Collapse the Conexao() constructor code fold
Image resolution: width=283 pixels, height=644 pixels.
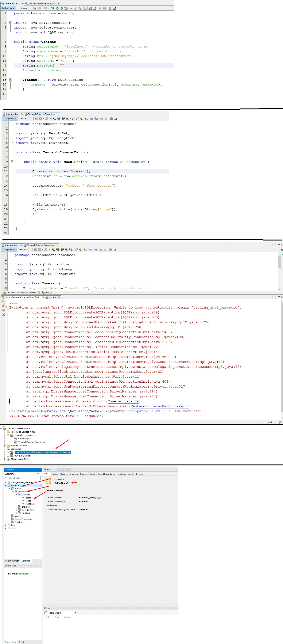(x=10, y=80)
